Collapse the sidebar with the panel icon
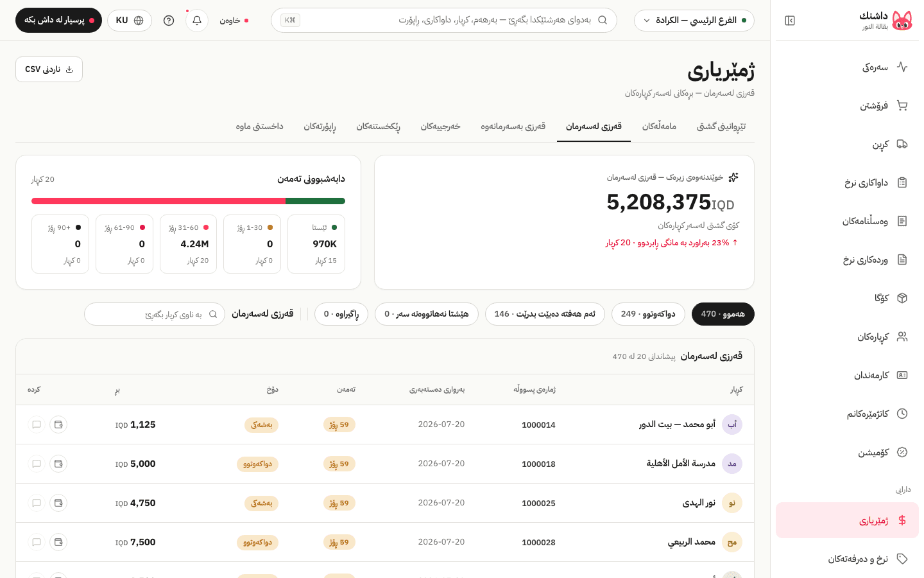 790,21
